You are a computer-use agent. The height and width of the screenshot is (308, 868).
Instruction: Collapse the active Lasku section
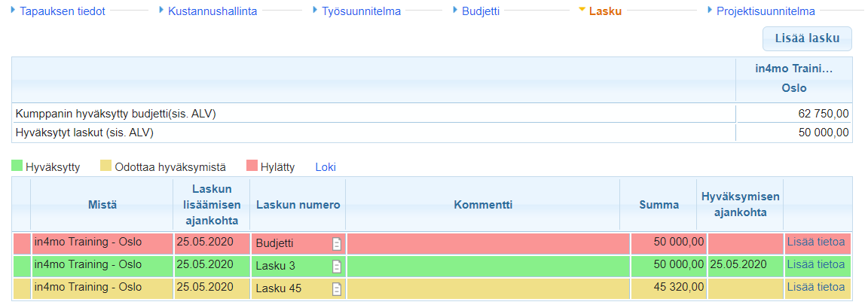[x=605, y=11]
